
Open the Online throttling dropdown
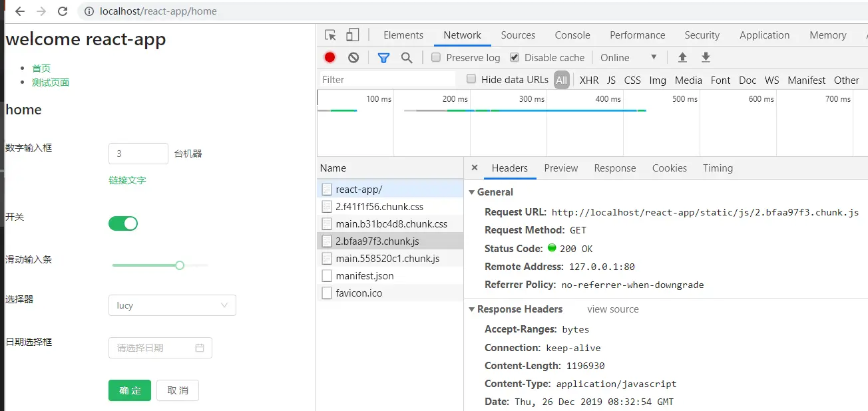click(x=628, y=58)
